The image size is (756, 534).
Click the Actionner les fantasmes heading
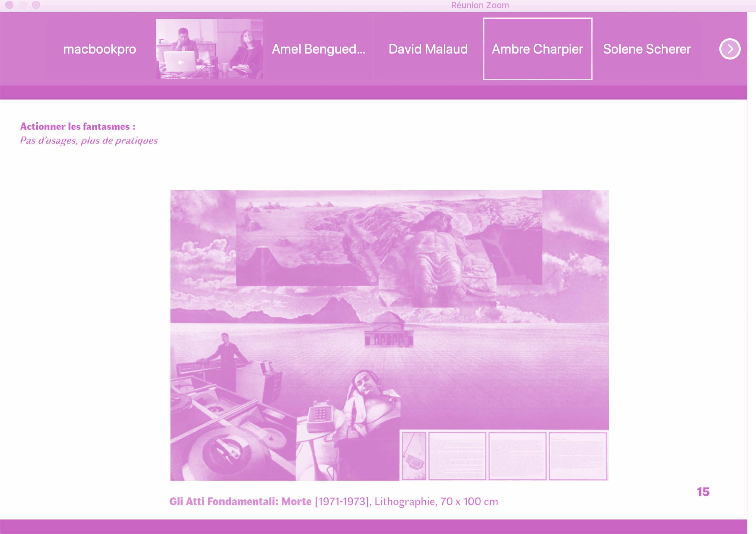tap(78, 126)
